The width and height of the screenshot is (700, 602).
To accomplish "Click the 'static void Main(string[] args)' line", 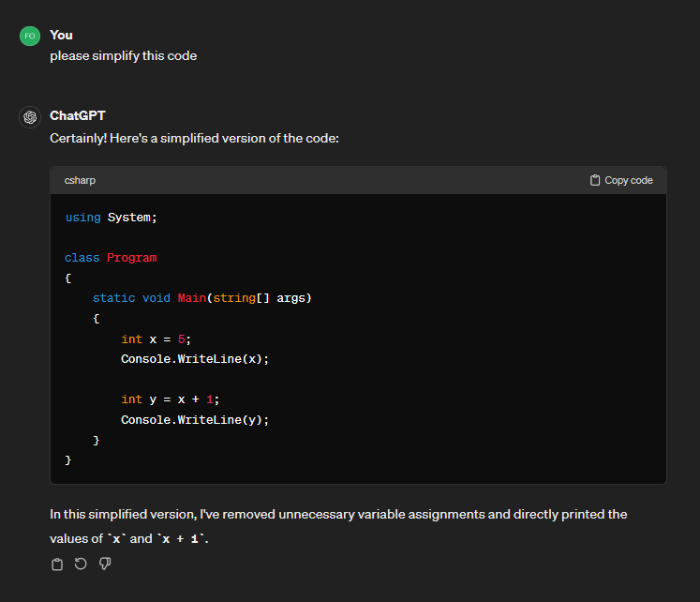I will point(201,298).
